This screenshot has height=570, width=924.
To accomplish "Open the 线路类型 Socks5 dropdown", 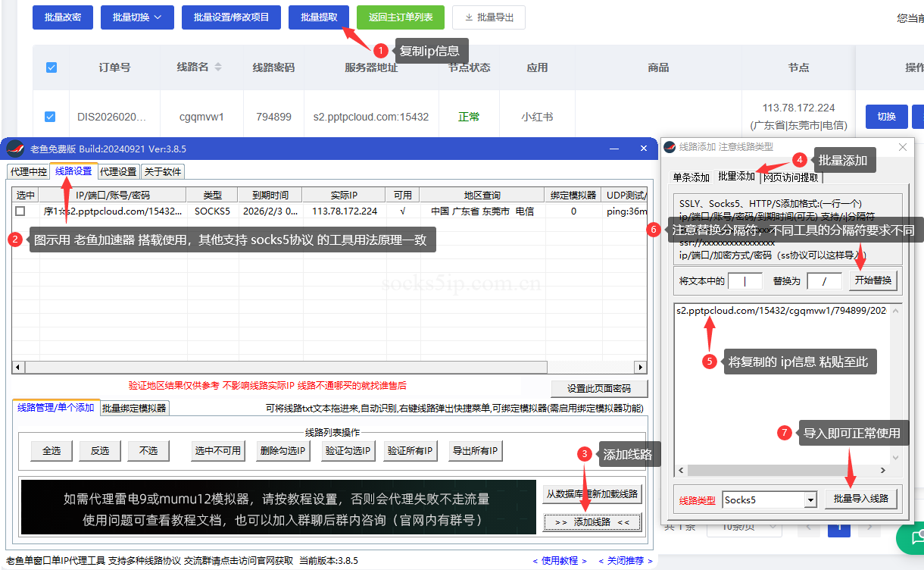I will click(811, 499).
